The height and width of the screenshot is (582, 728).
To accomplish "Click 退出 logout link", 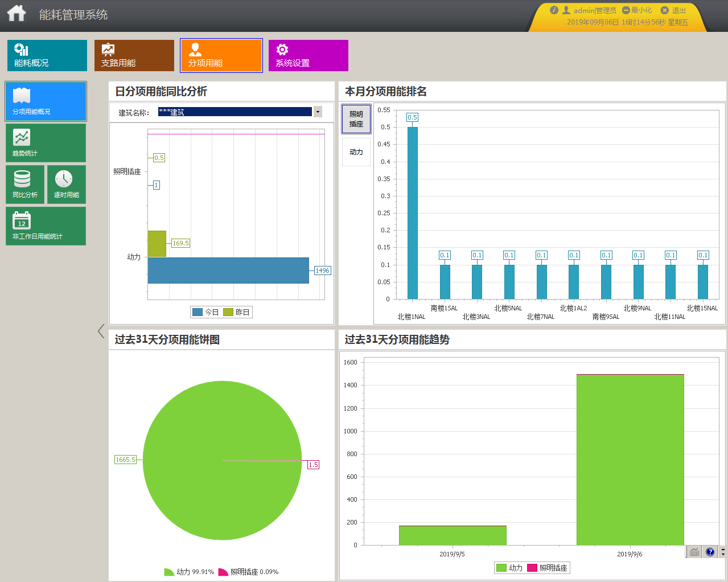I will point(673,10).
